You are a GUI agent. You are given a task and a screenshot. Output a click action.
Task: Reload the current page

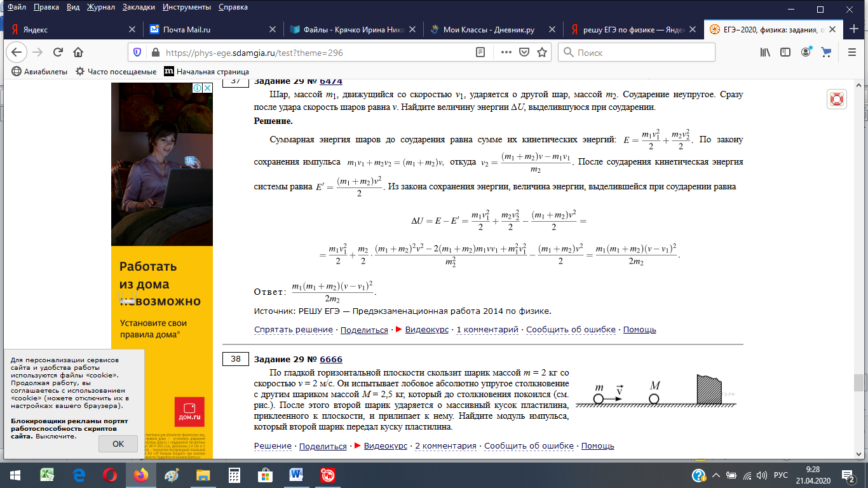point(58,53)
